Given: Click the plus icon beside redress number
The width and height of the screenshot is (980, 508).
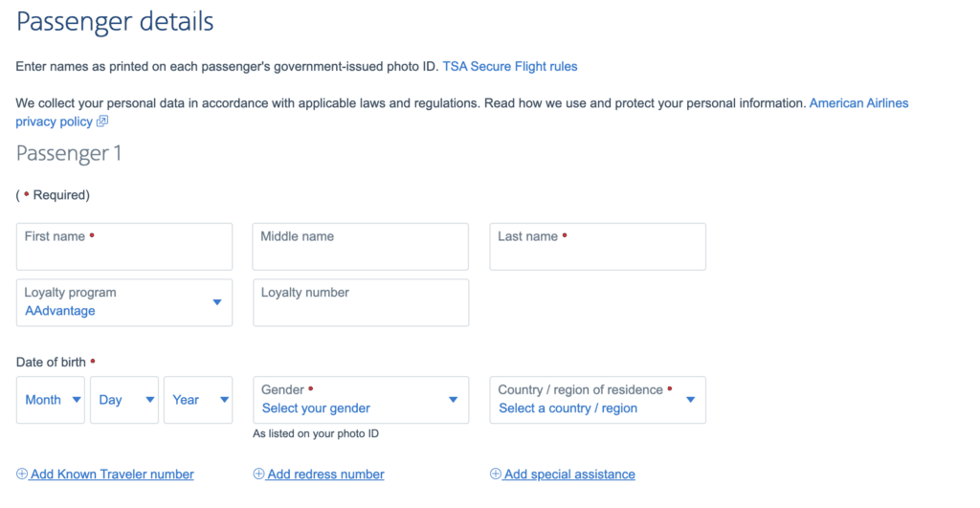Looking at the screenshot, I should point(258,475).
